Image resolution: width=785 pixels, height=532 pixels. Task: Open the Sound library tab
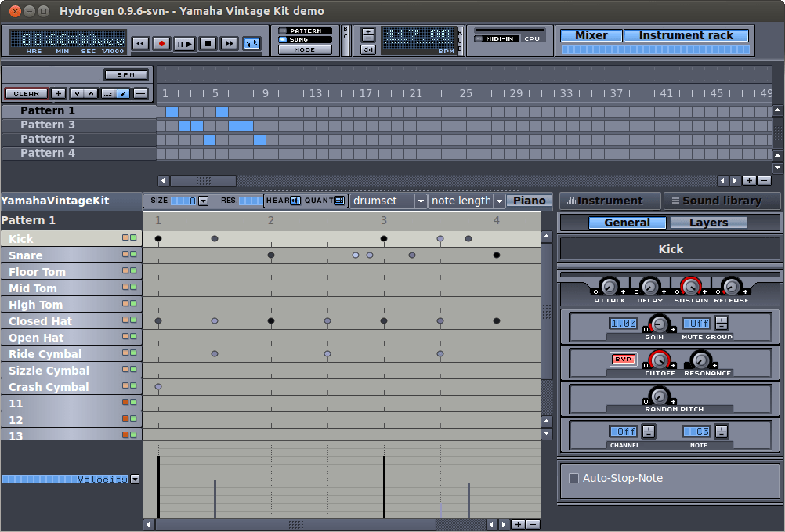(x=722, y=201)
